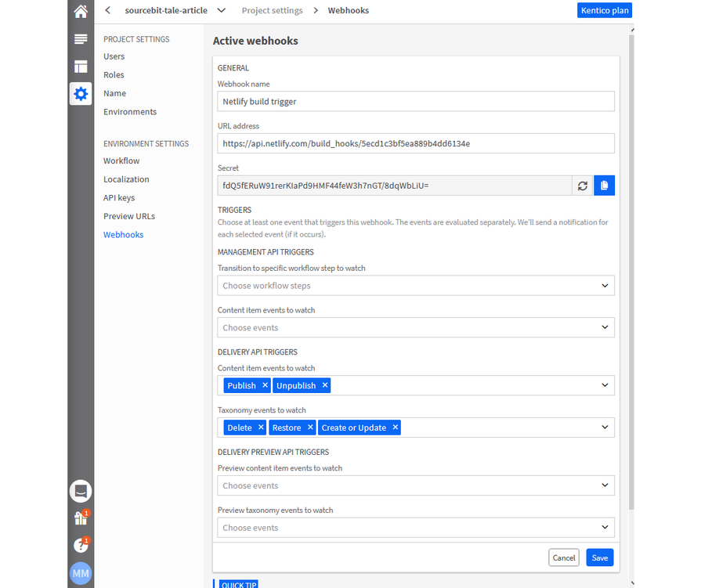
Task: Expand Choose workflow steps dropdown
Action: point(605,286)
